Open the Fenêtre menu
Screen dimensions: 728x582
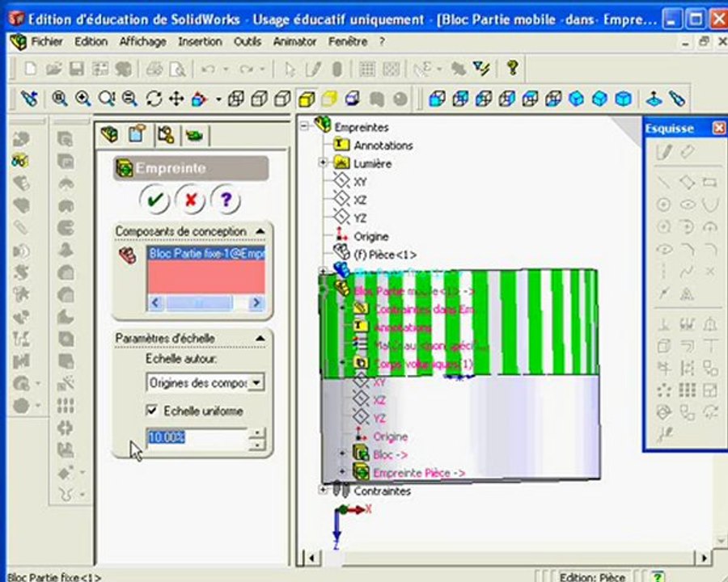[x=348, y=42]
